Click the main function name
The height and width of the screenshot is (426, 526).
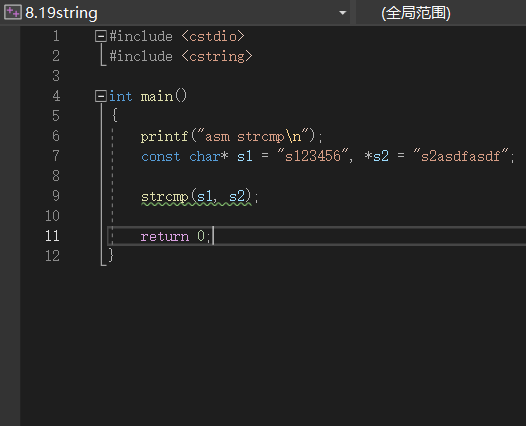157,97
